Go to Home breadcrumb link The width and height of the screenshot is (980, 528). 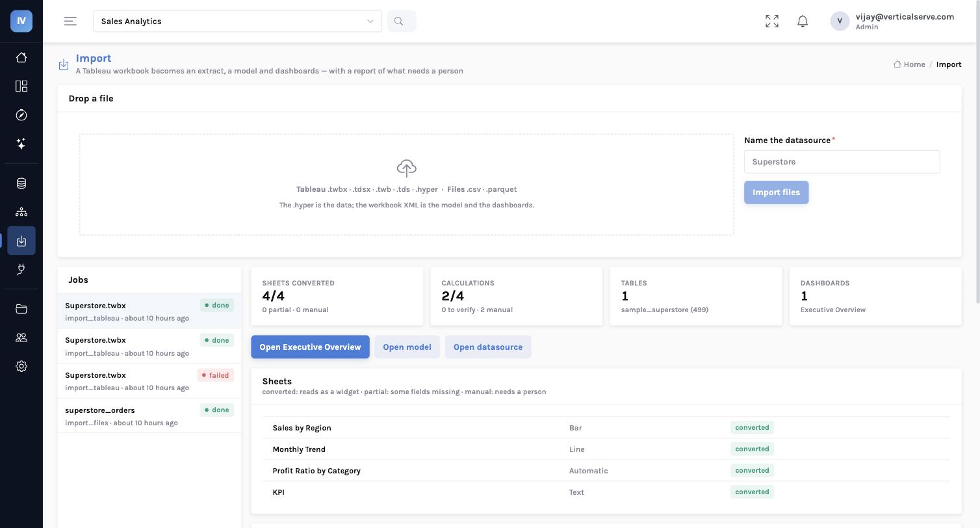(x=914, y=64)
